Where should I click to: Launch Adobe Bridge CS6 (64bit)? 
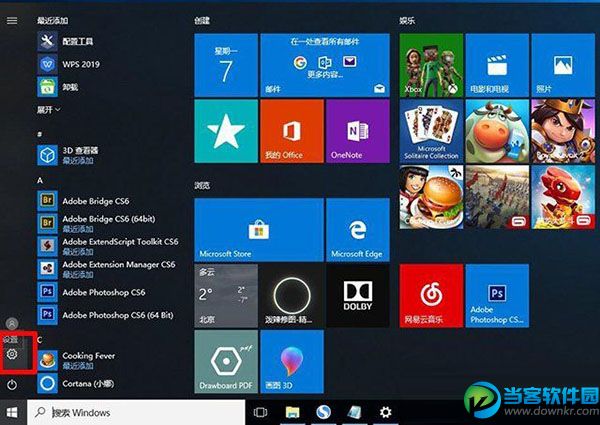point(96,223)
